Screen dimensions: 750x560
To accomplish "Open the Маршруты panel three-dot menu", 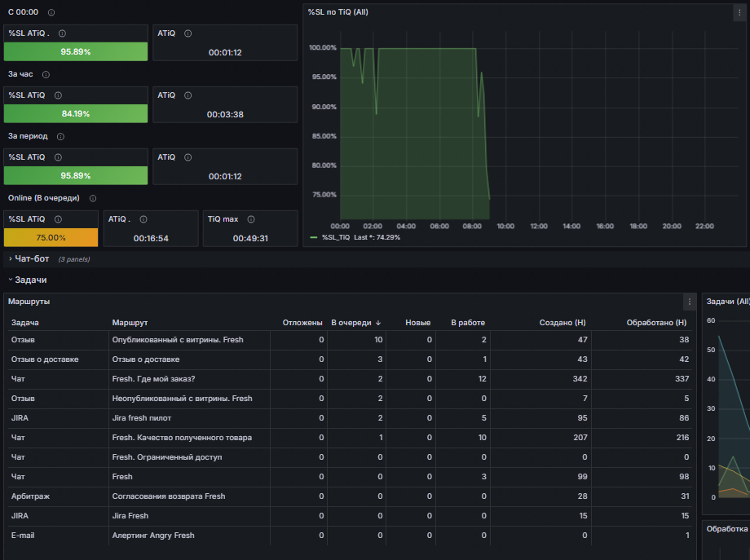I will click(x=689, y=302).
